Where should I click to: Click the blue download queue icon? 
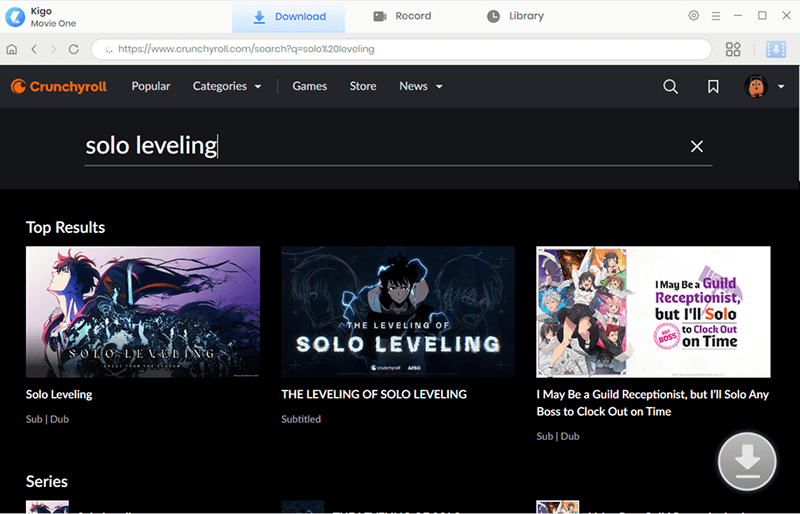[776, 49]
